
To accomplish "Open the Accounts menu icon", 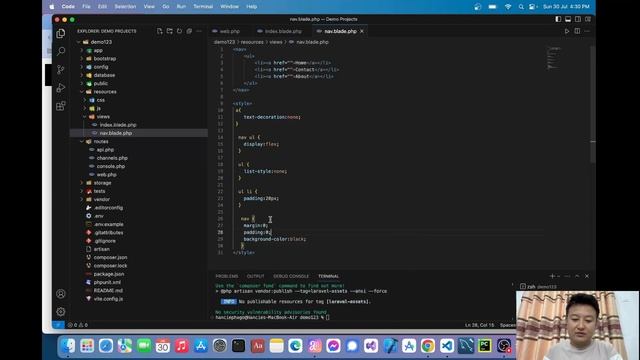I will pos(61,294).
